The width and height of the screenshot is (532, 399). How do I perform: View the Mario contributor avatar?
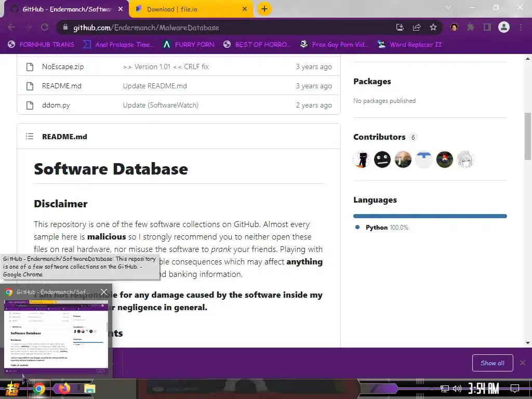click(445, 159)
